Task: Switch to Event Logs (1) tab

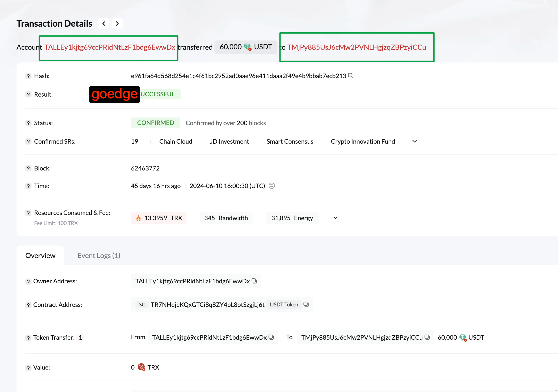Action: tap(99, 255)
